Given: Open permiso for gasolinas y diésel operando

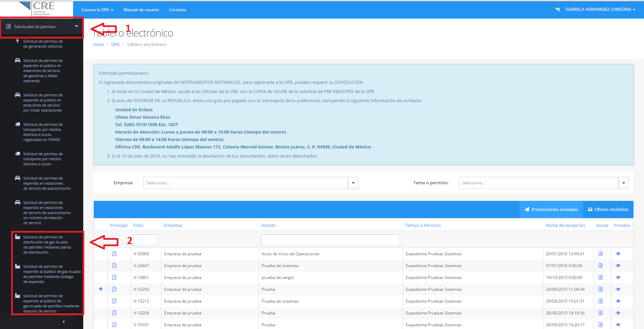Looking at the screenshot, I should coord(43,71).
